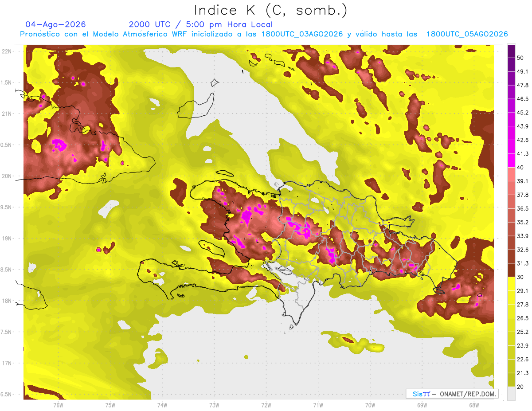The height and width of the screenshot is (411, 532).
Task: Click the colorbar value '20'
Action: 521,386
